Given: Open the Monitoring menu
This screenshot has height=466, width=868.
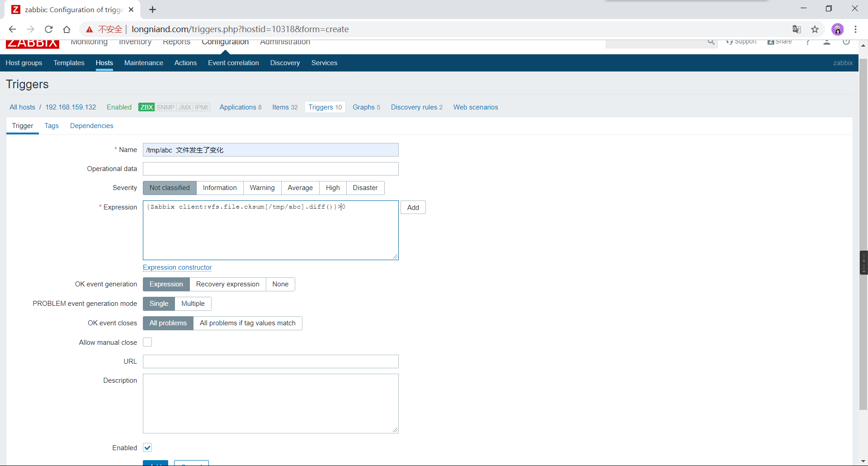Looking at the screenshot, I should (89, 42).
